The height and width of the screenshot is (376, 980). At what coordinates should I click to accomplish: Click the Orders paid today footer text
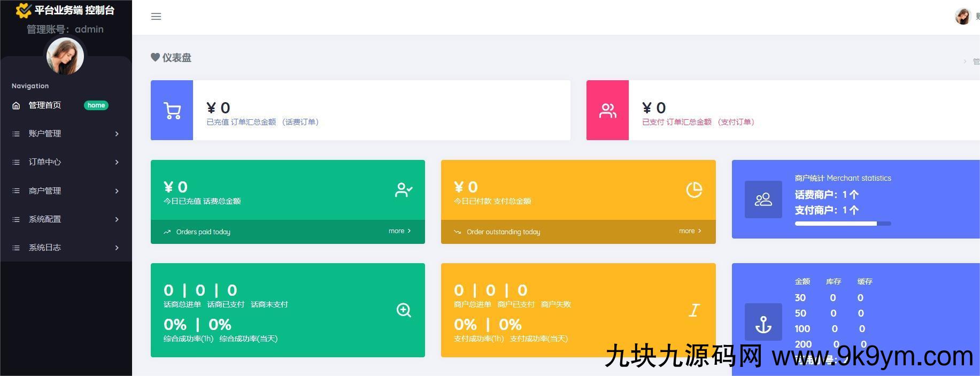click(203, 232)
